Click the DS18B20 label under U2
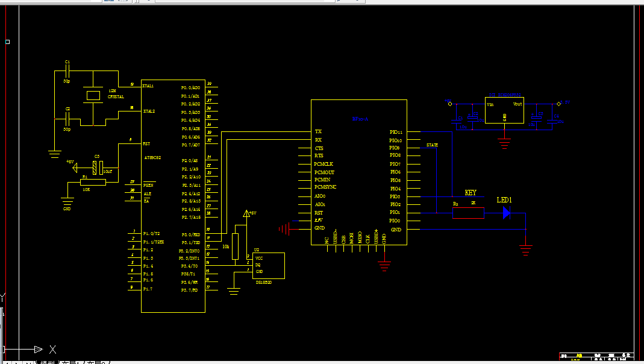The image size is (644, 364). 264,282
